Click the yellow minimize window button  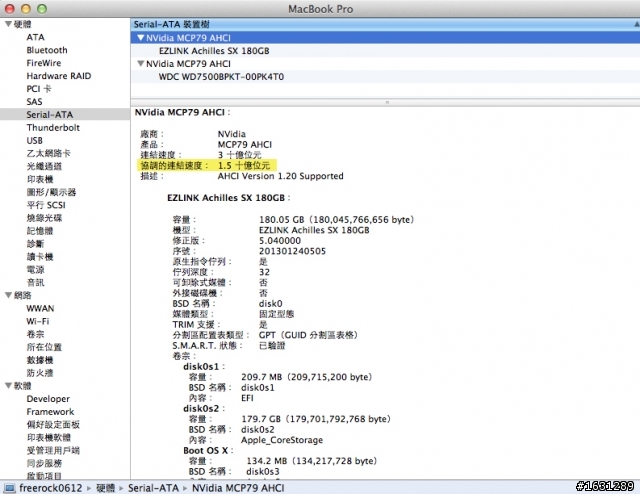click(26, 9)
